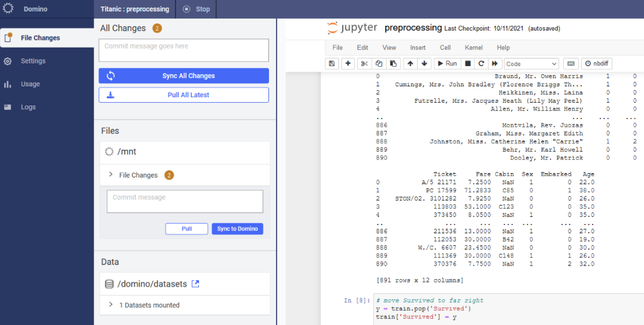The height and width of the screenshot is (325, 644).
Task: Click the name 'Montvila, Rev. Juozas'
Action: [542, 125]
